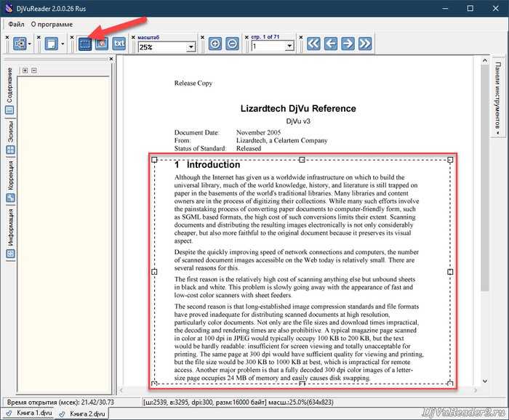
Task: Click the 1 Introduction heading
Action: pyautogui.click(x=207, y=165)
